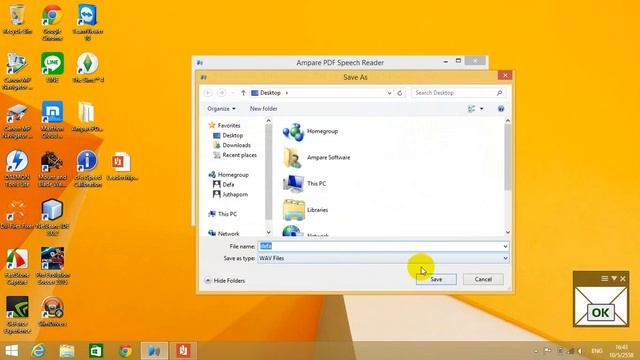The image size is (640, 360).
Task: Open the Recycle Bin desktop icon
Action: (17, 19)
